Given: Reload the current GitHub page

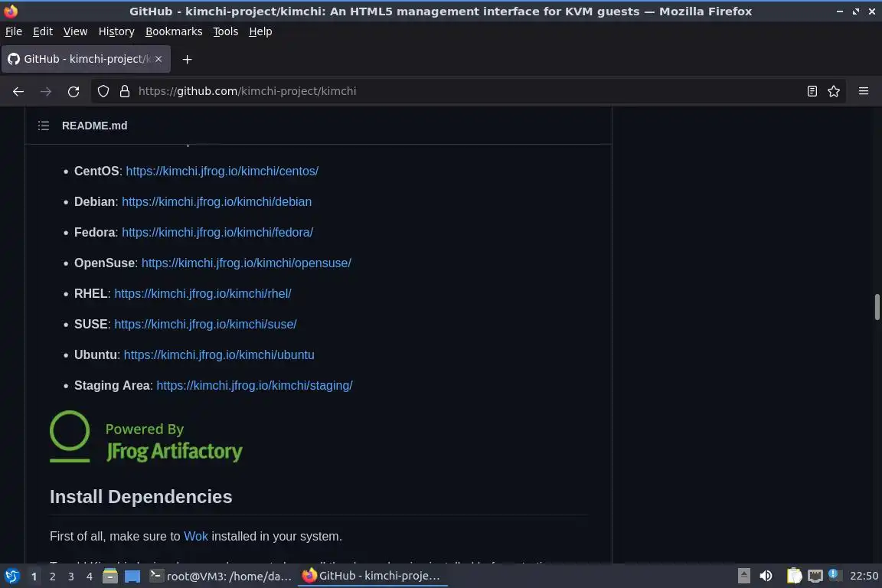Looking at the screenshot, I should (x=73, y=91).
